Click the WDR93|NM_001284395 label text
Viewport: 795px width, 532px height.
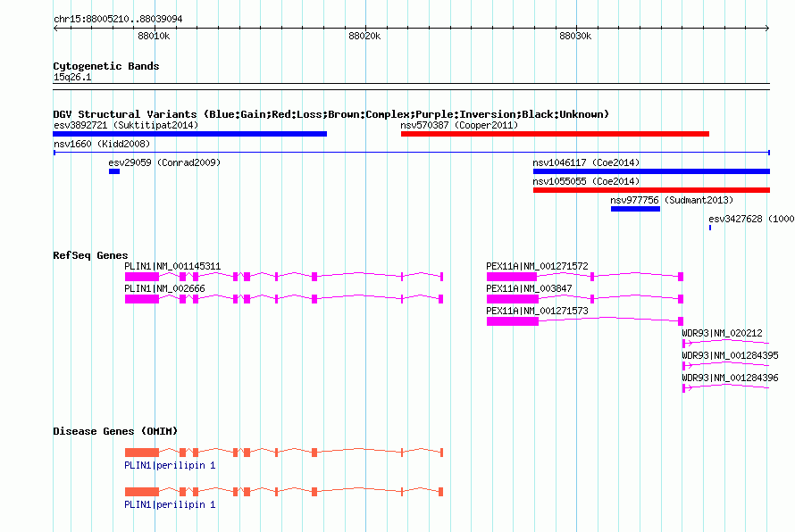(x=730, y=355)
